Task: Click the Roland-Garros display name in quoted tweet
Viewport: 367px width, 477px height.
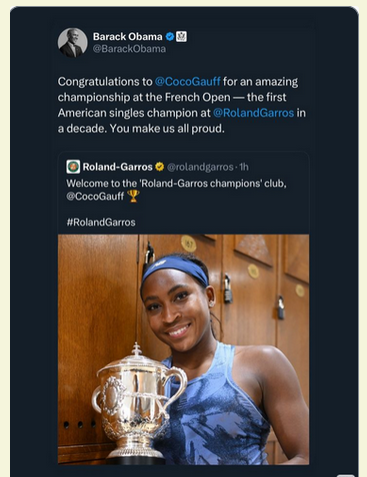Action: 117,167
